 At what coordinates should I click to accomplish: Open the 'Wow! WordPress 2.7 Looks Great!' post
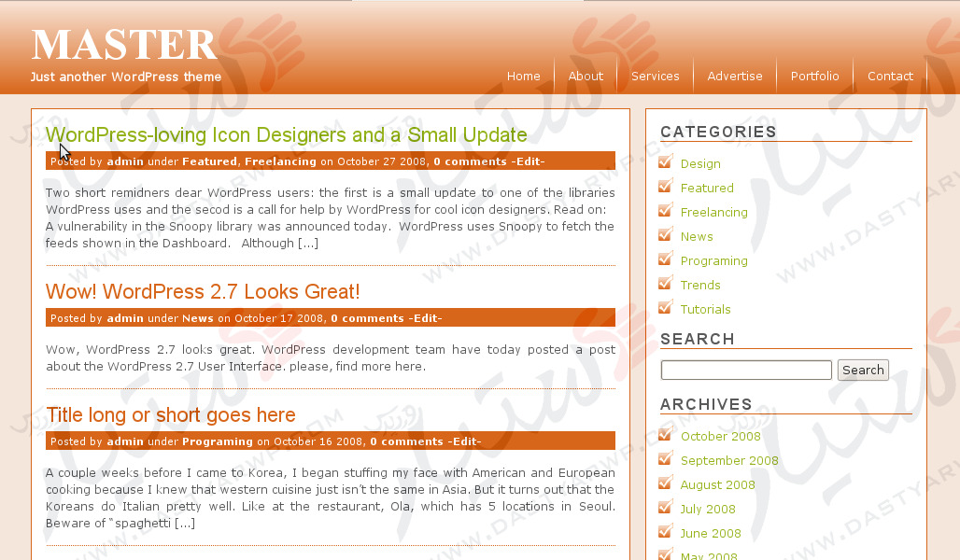(x=203, y=292)
